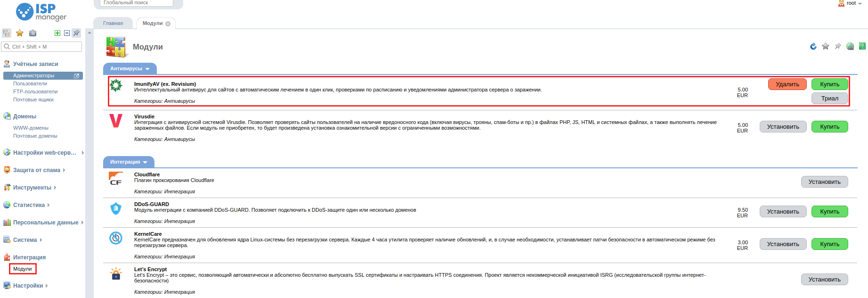Open the Пользователи menu item
868x298 pixels.
[x=30, y=84]
